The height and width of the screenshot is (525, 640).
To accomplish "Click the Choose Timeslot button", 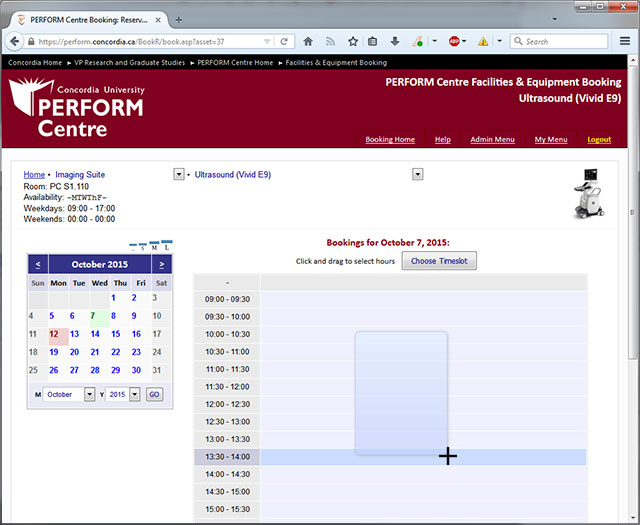I will click(x=439, y=261).
